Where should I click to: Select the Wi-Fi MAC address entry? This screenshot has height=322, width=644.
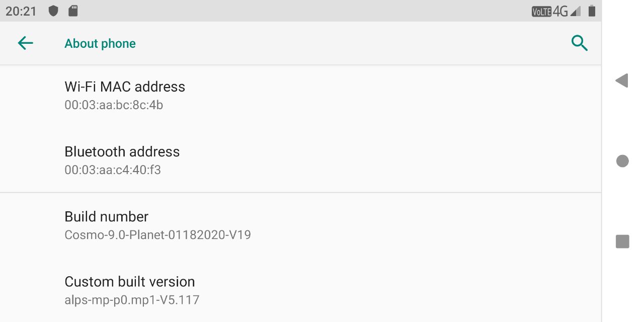(x=125, y=87)
